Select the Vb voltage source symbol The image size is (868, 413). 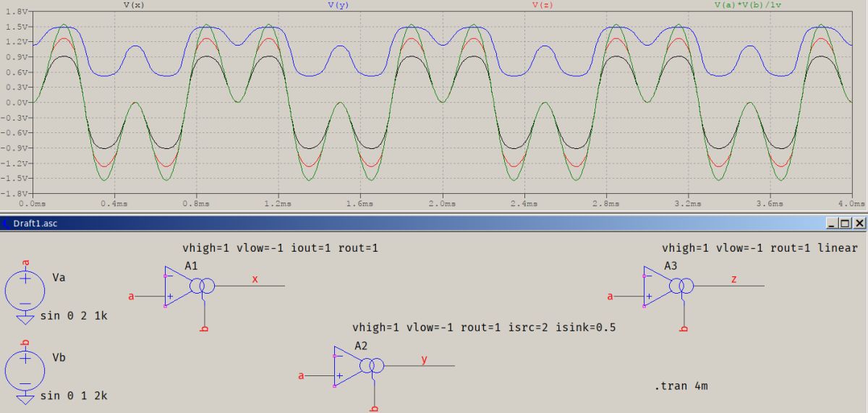tap(25, 369)
